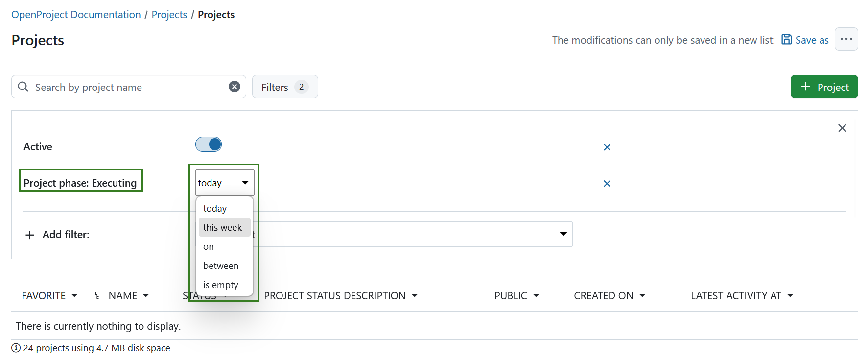Click the magnifier search icon

[x=23, y=87]
